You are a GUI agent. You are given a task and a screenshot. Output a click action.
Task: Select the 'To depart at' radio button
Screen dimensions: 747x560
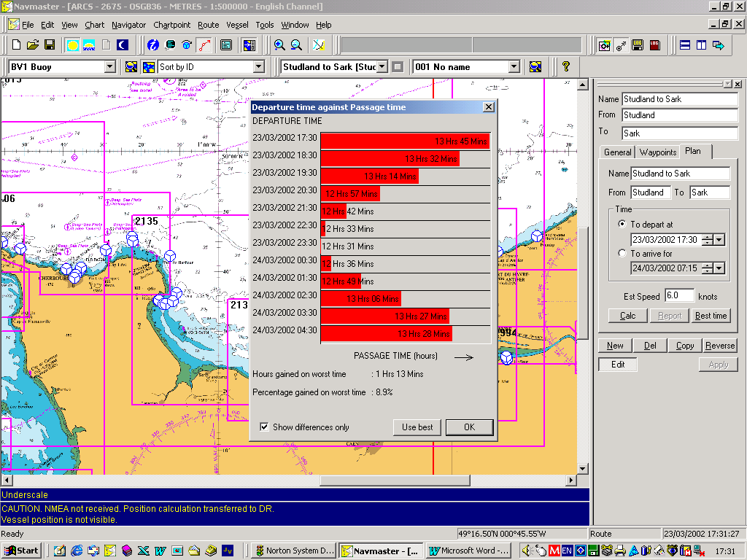pos(622,225)
